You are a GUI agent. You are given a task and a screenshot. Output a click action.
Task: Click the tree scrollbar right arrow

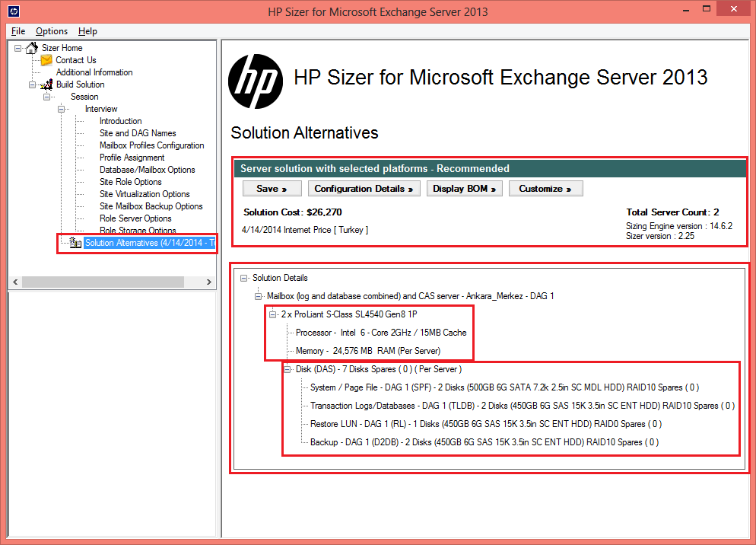coord(208,282)
